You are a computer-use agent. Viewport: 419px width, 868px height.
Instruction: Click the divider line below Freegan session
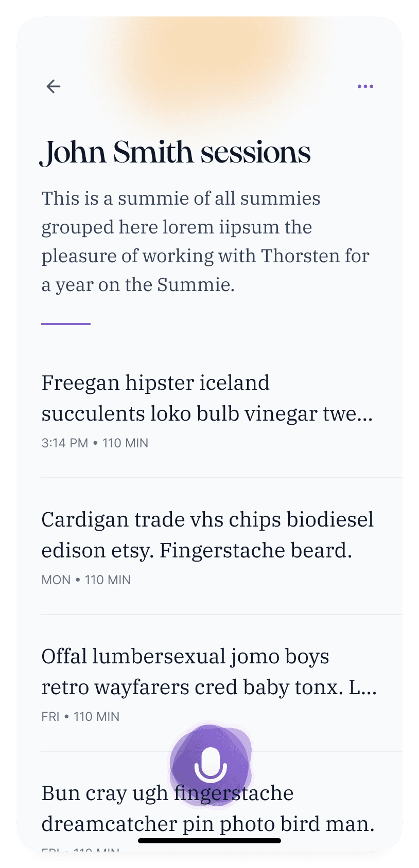(221, 478)
